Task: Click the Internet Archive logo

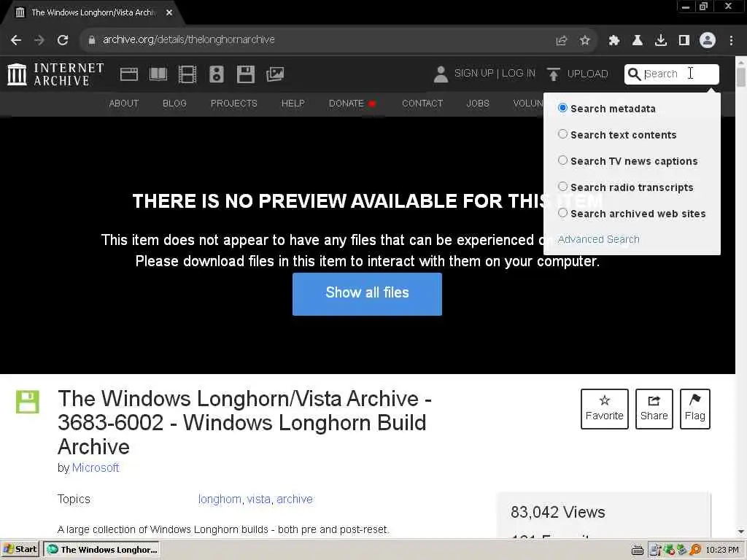Action: pos(55,74)
